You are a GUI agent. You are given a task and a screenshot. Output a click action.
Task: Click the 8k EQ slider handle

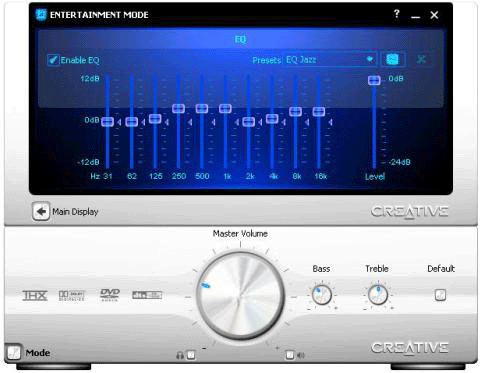295,111
